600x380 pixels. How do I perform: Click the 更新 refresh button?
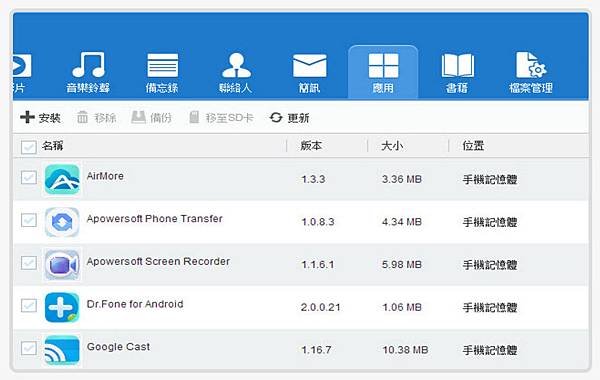[x=289, y=117]
